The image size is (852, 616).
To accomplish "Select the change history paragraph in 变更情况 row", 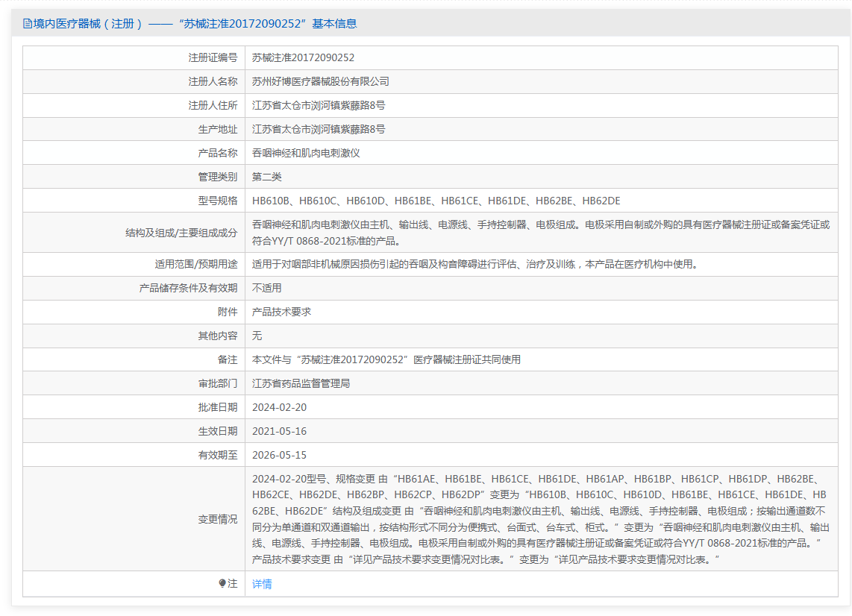I will point(541,519).
